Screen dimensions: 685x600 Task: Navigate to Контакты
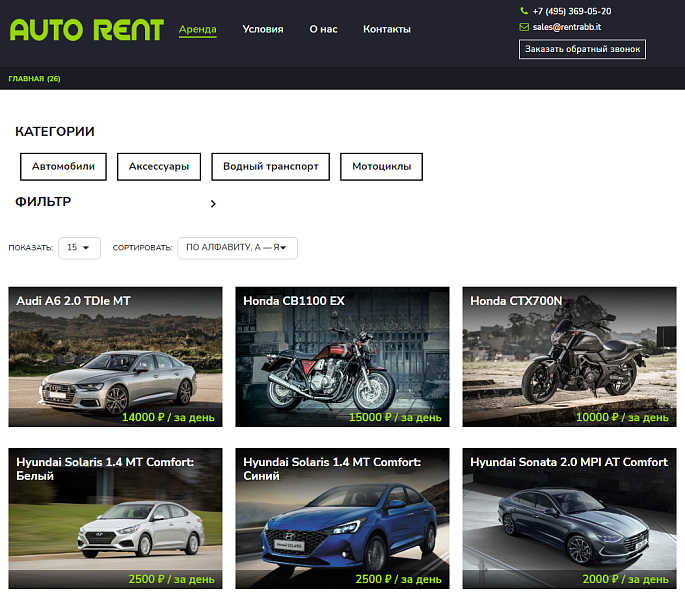tap(387, 29)
